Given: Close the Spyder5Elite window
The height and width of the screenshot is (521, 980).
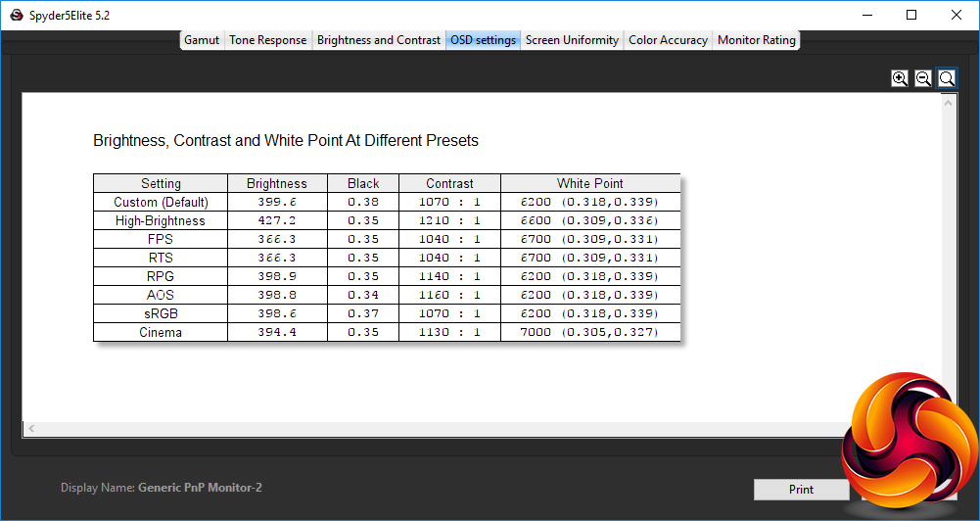Looking at the screenshot, I should (x=957, y=15).
